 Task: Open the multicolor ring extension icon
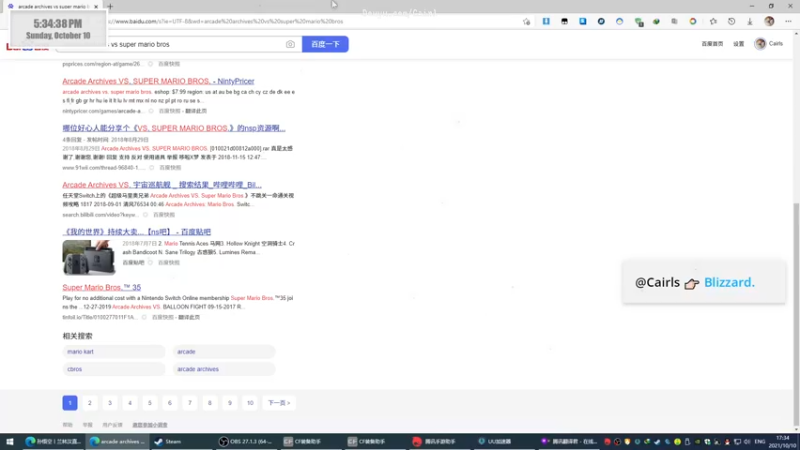pyautogui.click(x=693, y=21)
